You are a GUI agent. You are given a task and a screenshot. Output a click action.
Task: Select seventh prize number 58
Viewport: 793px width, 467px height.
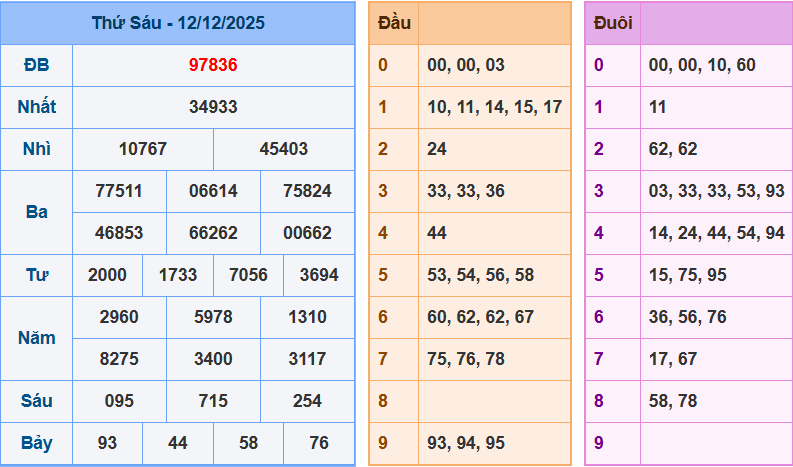point(248,443)
